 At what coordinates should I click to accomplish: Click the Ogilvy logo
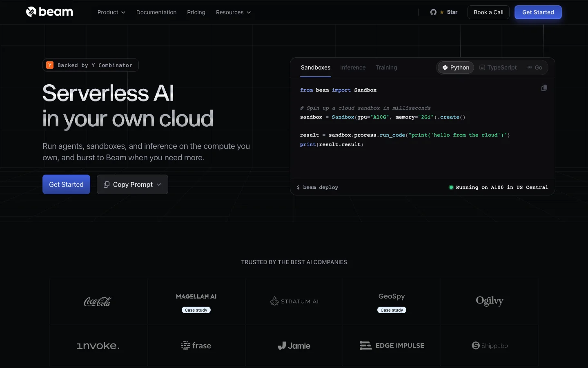click(490, 301)
